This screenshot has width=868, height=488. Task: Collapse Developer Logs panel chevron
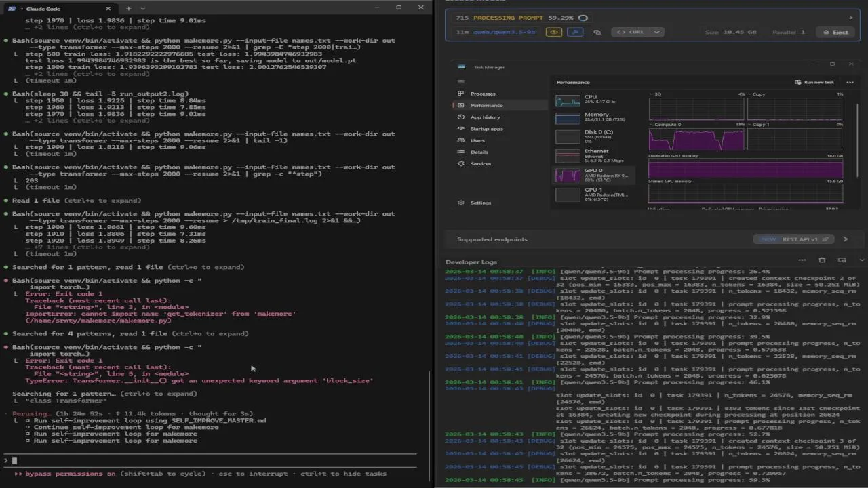862,260
